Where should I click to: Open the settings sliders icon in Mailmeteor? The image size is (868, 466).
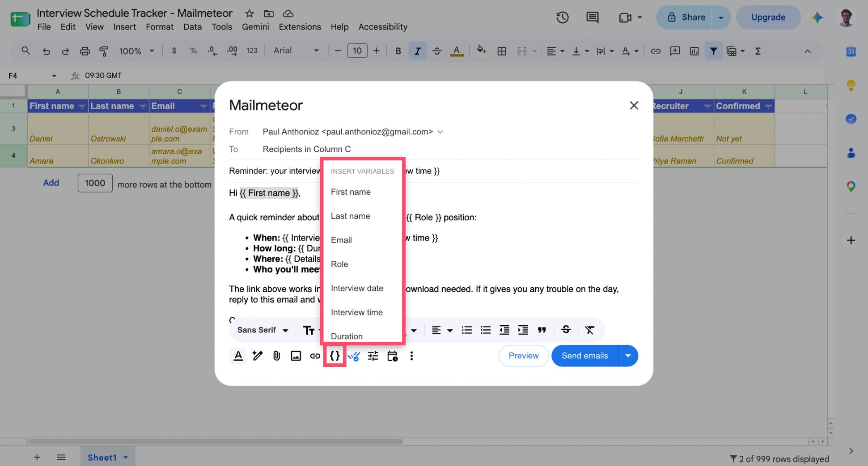pos(373,356)
